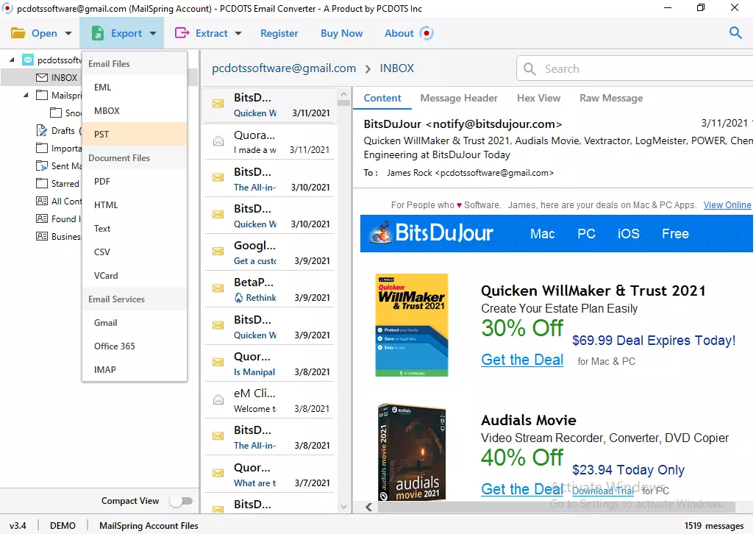The width and height of the screenshot is (756, 534).
Task: Click the Starred folder icon
Action: tap(42, 183)
